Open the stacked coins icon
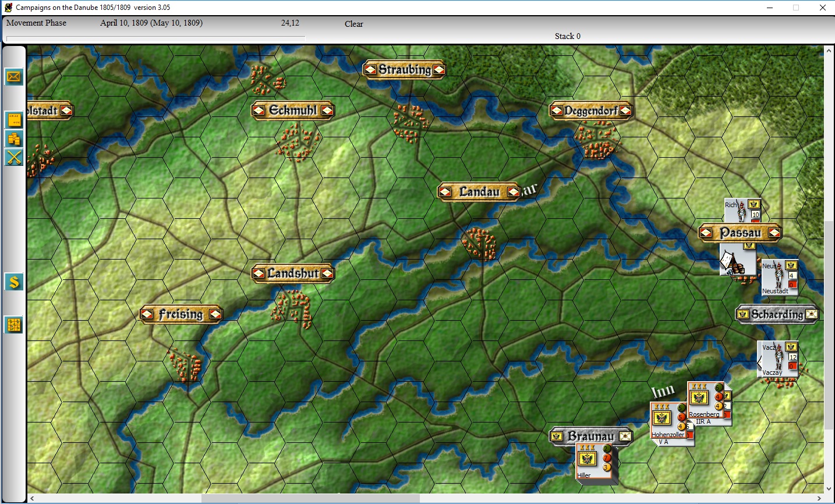This screenshot has width=835, height=504. click(x=14, y=139)
